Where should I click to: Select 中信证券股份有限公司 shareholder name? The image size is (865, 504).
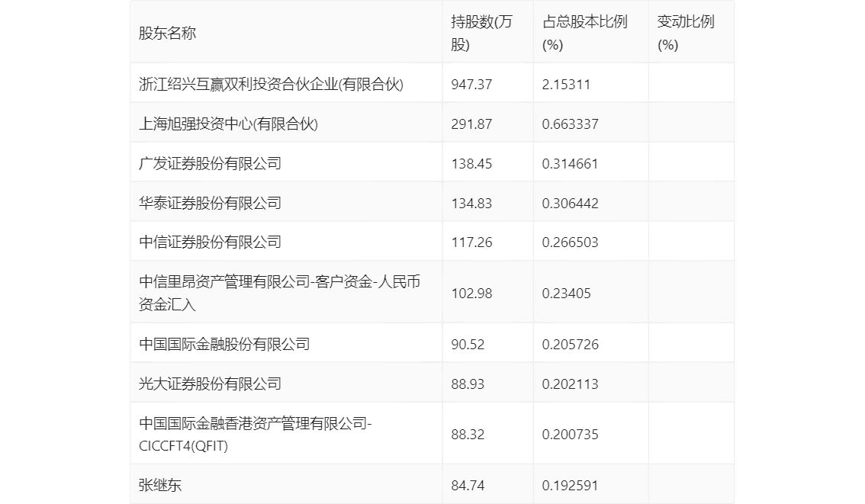coord(210,242)
